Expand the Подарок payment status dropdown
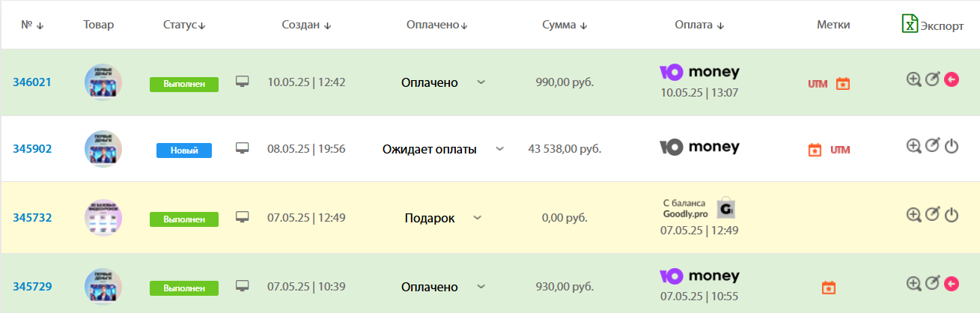The width and height of the screenshot is (980, 313). 477,218
